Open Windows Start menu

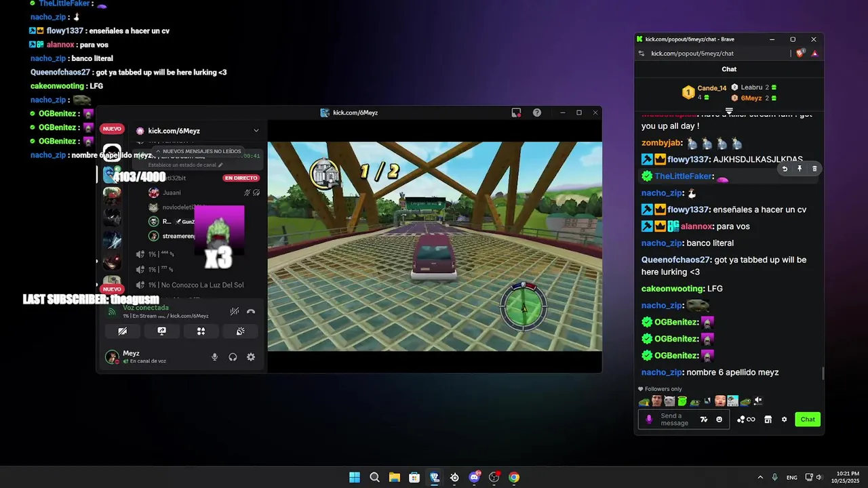tap(355, 477)
